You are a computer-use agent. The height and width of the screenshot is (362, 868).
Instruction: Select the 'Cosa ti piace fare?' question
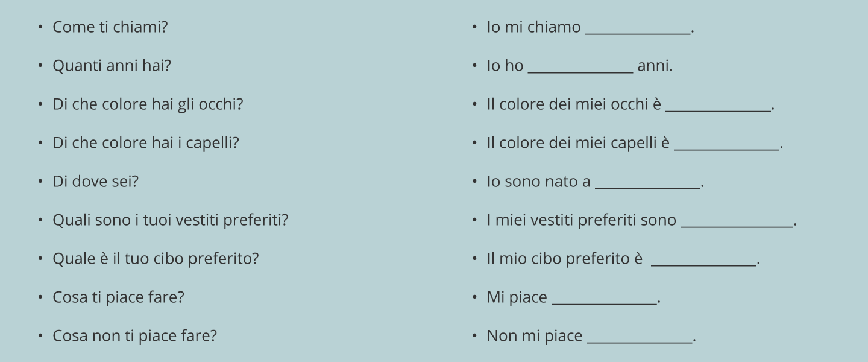118,297
